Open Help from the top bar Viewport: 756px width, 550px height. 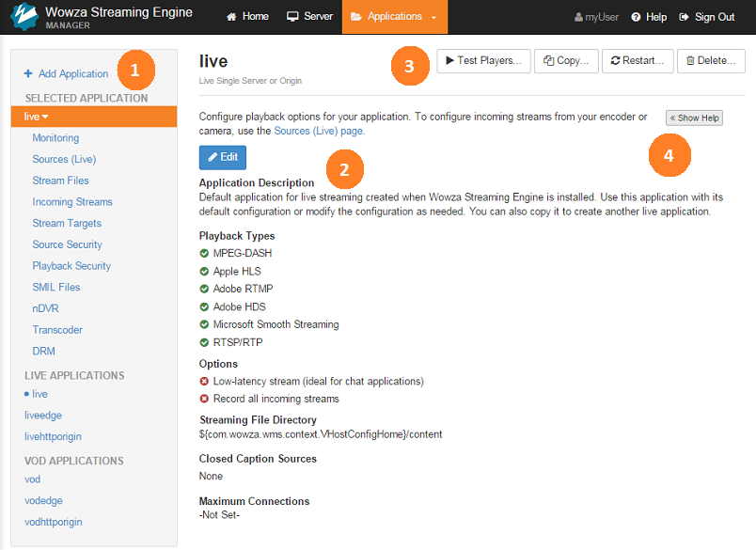point(649,17)
